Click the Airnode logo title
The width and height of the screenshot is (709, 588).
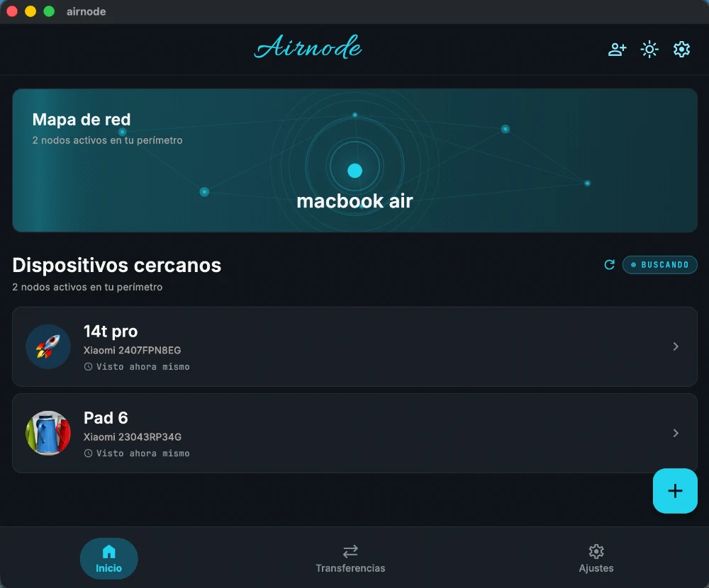[308, 47]
